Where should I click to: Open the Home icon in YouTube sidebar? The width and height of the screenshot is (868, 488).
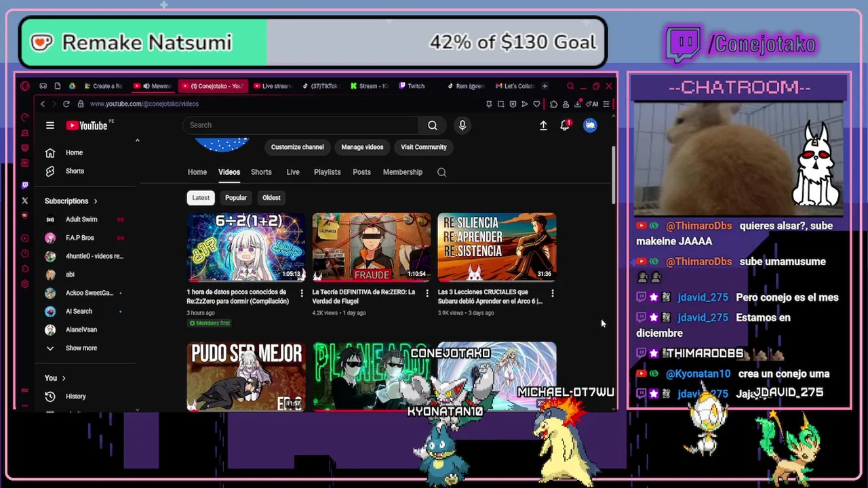pyautogui.click(x=50, y=153)
